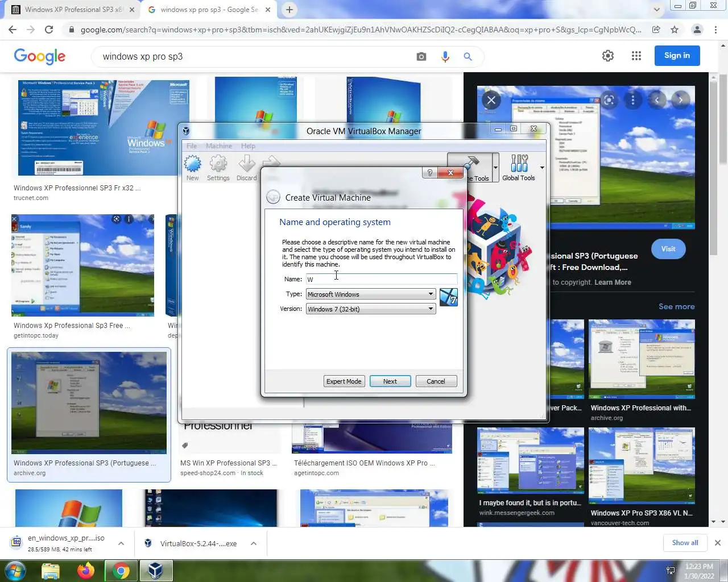728x582 pixels.
Task: Open Google quick settings gear
Action: point(608,56)
